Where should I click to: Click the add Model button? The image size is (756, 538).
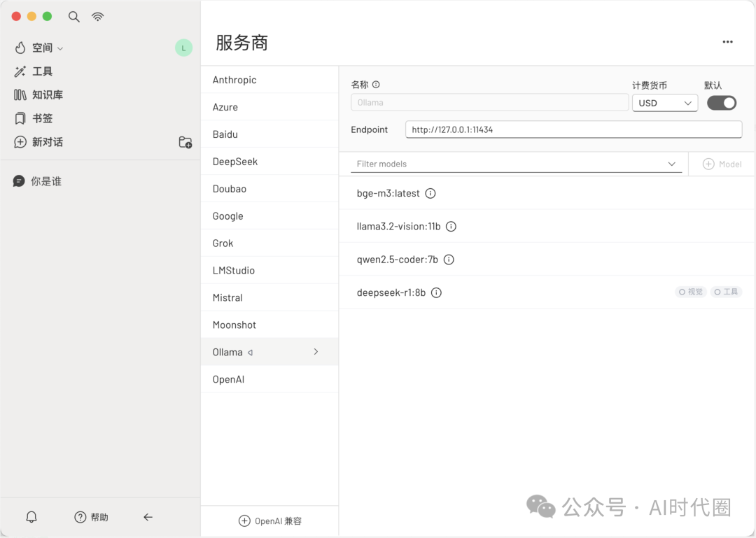(x=722, y=164)
